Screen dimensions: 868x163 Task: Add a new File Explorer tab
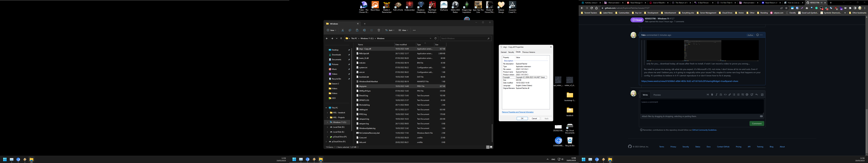(365, 24)
